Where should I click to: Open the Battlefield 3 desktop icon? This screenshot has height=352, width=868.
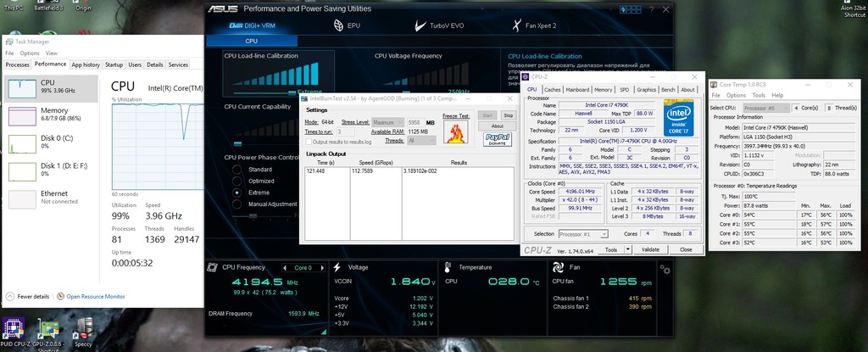[48, 6]
